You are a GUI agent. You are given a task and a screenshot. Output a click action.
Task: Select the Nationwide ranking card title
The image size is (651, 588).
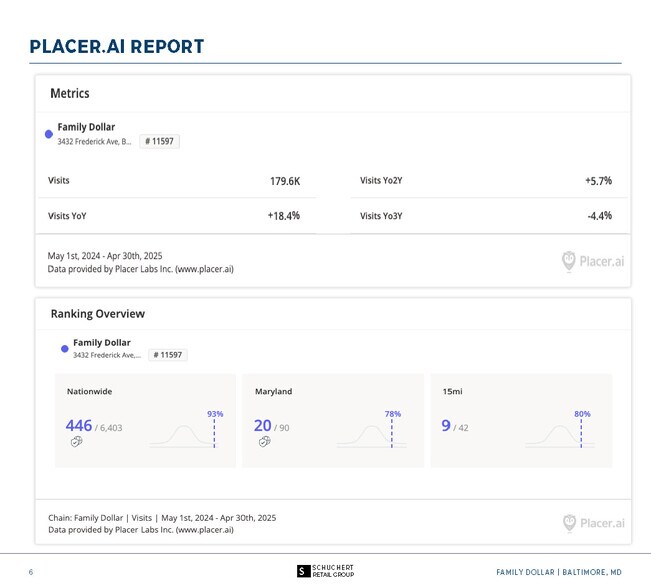[x=89, y=391]
